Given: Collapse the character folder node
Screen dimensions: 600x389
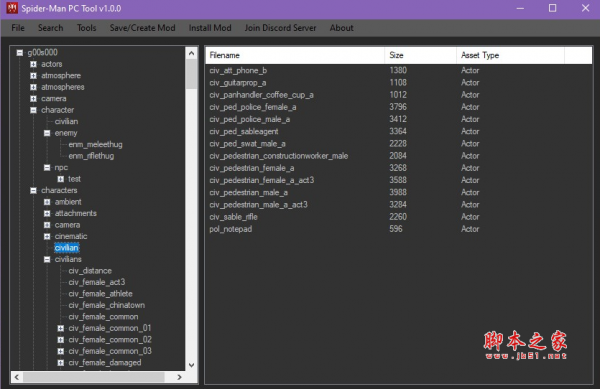Looking at the screenshot, I should point(34,110).
